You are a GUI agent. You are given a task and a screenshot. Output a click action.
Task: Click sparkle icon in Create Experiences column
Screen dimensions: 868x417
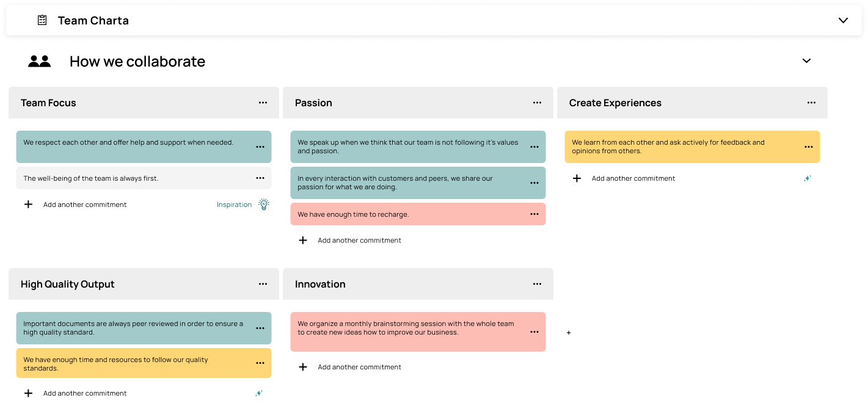(808, 179)
